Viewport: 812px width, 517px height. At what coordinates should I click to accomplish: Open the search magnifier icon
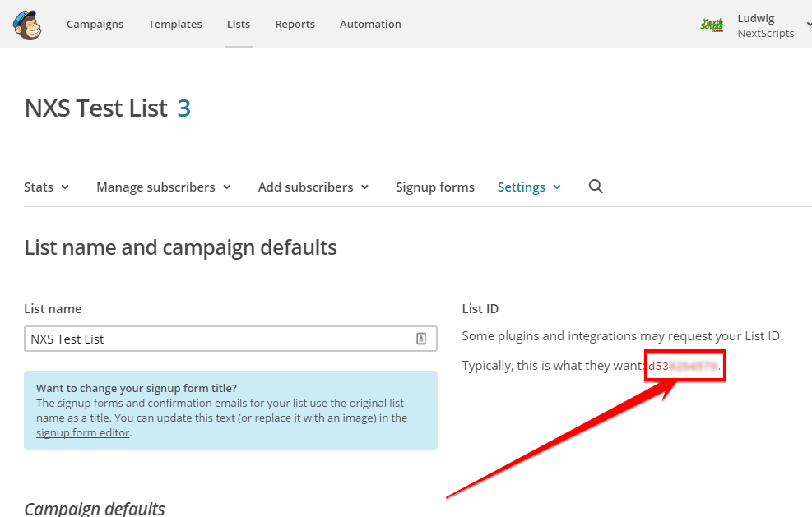596,187
